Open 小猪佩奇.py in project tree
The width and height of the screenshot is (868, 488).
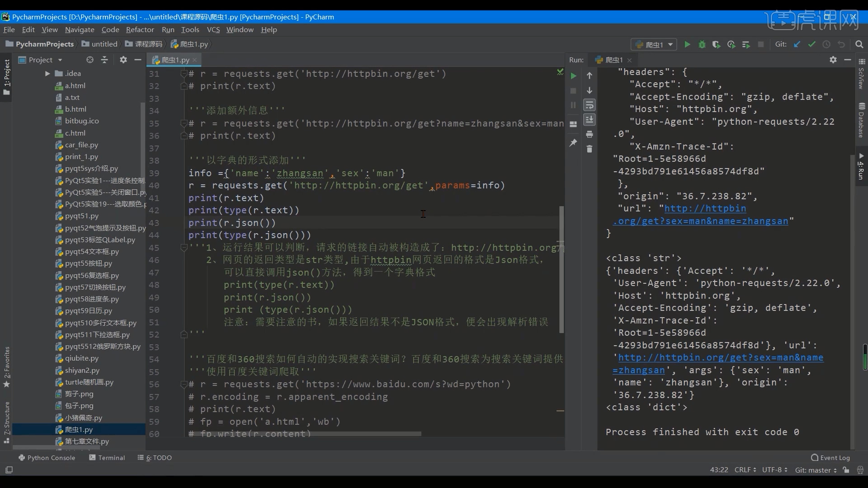coord(83,418)
